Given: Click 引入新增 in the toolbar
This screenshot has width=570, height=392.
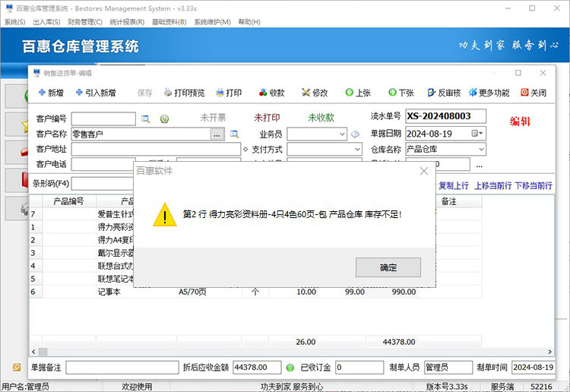Looking at the screenshot, I should click(96, 93).
